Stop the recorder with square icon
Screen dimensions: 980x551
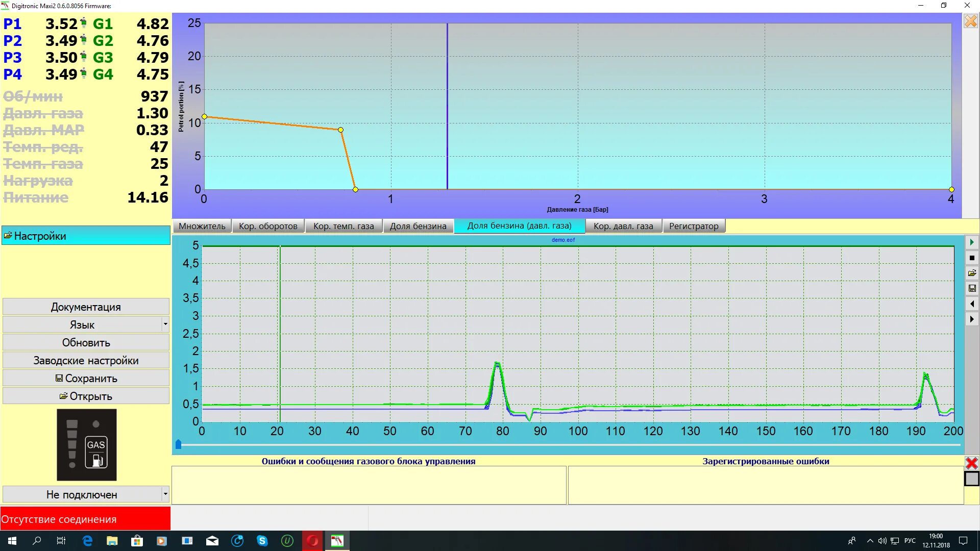click(972, 258)
